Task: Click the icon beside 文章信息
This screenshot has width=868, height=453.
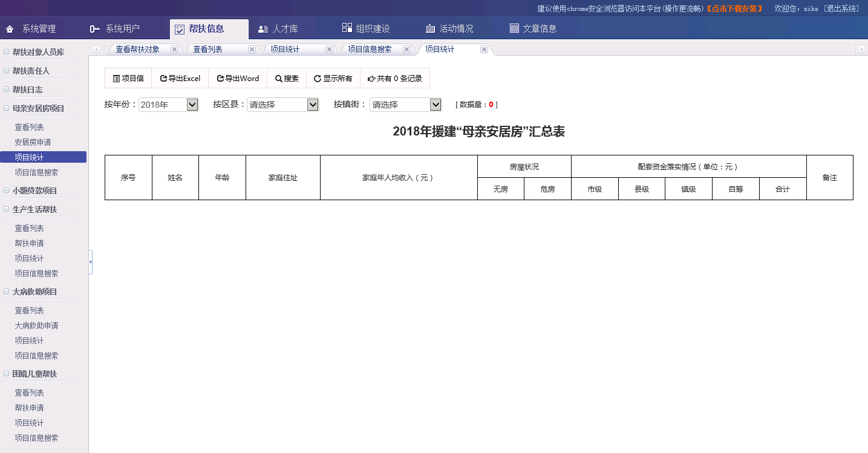Action: (x=514, y=28)
